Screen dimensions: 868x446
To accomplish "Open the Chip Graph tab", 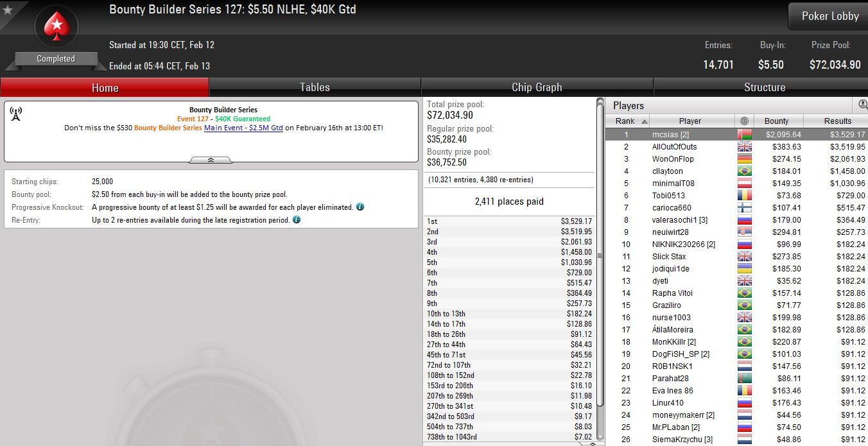I will click(537, 87).
